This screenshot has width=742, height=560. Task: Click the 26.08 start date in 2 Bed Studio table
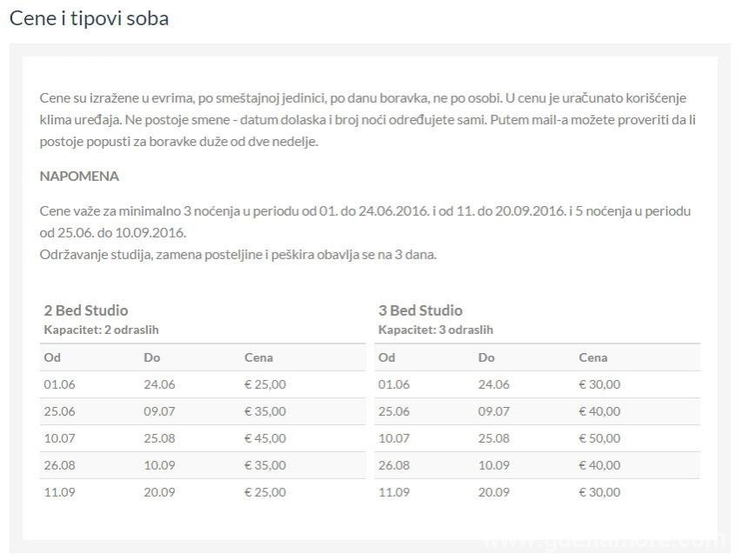pyautogui.click(x=59, y=465)
